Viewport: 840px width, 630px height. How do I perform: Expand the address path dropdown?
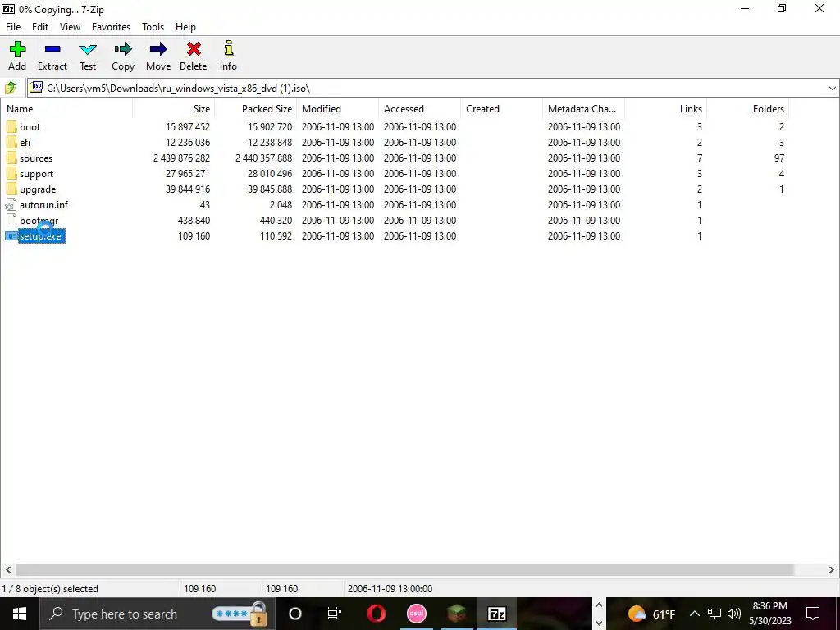[x=832, y=89]
